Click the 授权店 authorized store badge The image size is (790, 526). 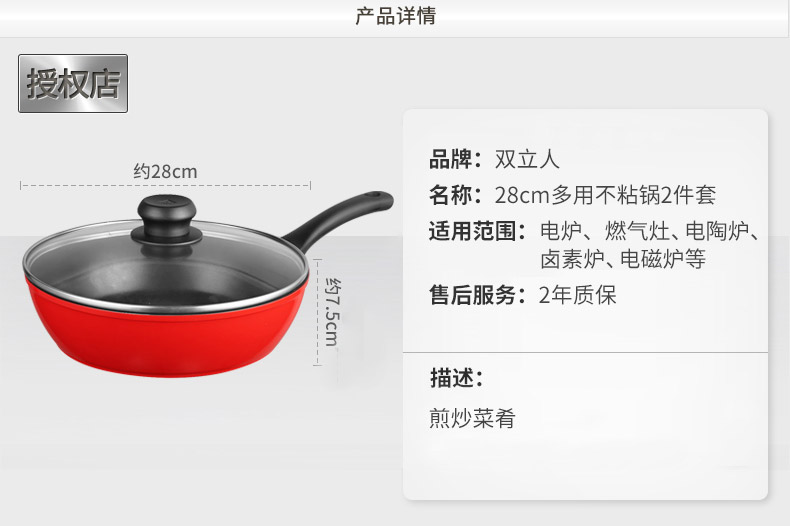pos(73,84)
